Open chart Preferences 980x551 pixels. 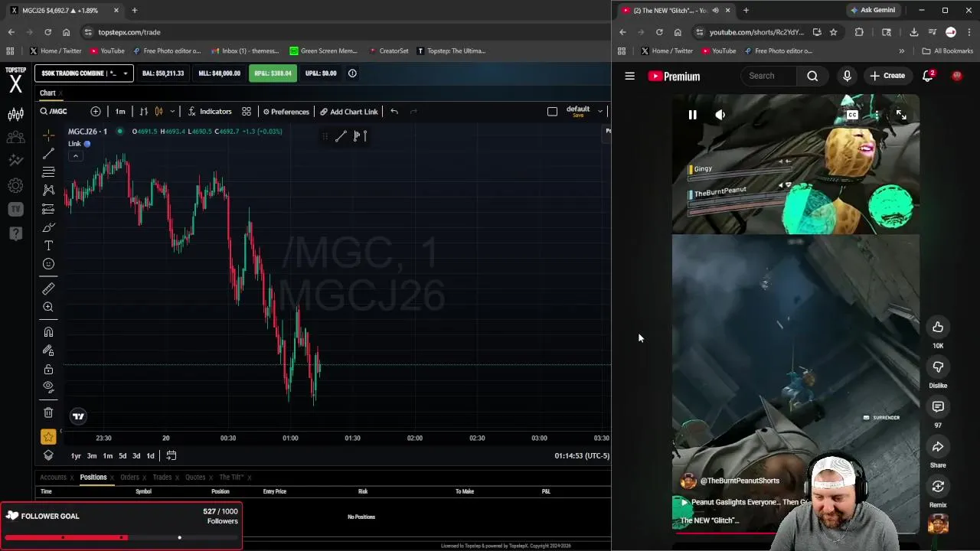286,112
